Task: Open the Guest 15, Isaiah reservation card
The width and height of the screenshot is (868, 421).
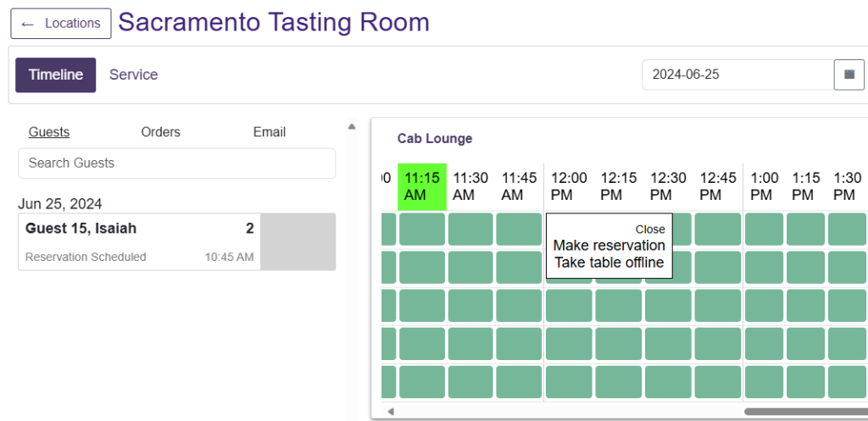Action: pos(140,241)
